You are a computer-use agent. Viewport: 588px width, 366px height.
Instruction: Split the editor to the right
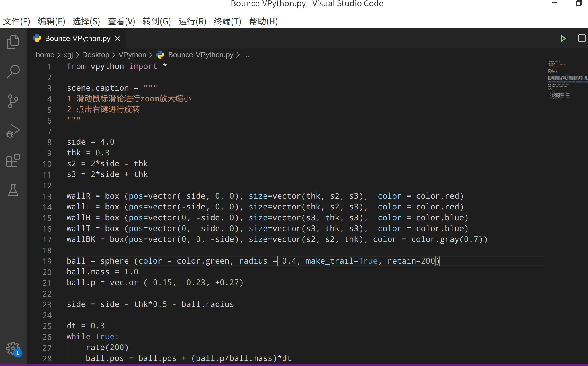coord(581,38)
